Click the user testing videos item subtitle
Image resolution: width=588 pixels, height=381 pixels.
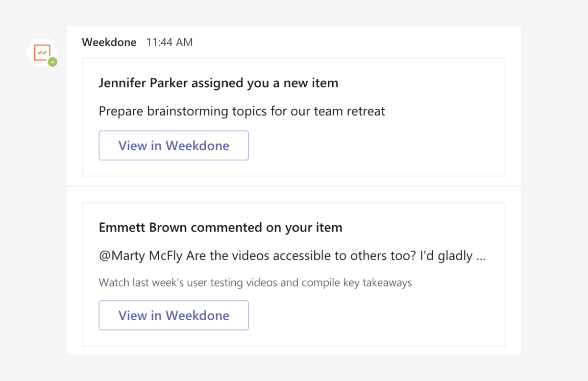point(255,283)
